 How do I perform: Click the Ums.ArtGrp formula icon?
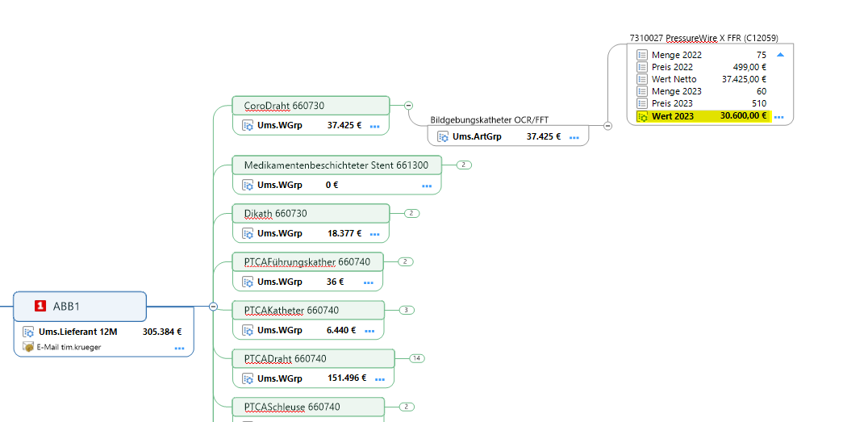pyautogui.click(x=443, y=136)
